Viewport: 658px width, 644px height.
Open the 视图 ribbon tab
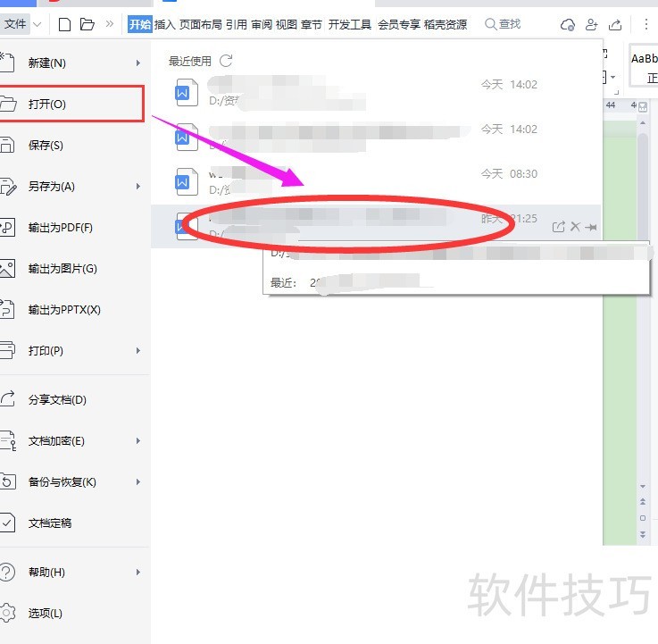click(x=287, y=24)
